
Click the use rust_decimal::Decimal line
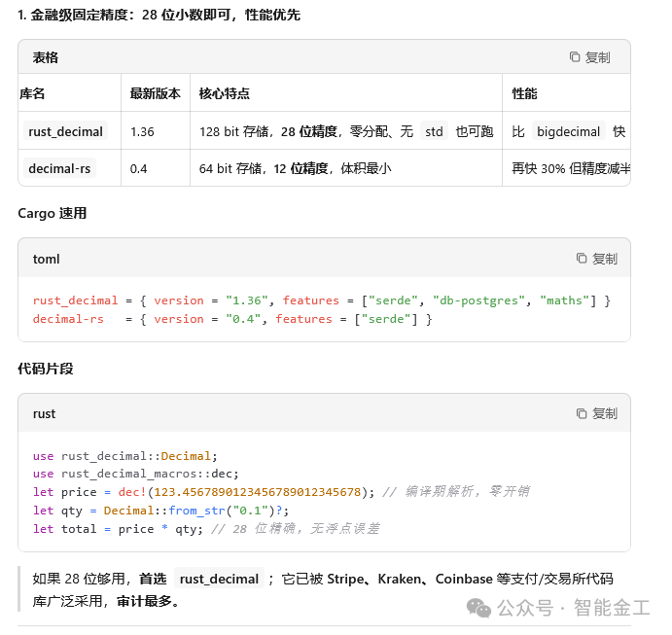click(x=125, y=456)
